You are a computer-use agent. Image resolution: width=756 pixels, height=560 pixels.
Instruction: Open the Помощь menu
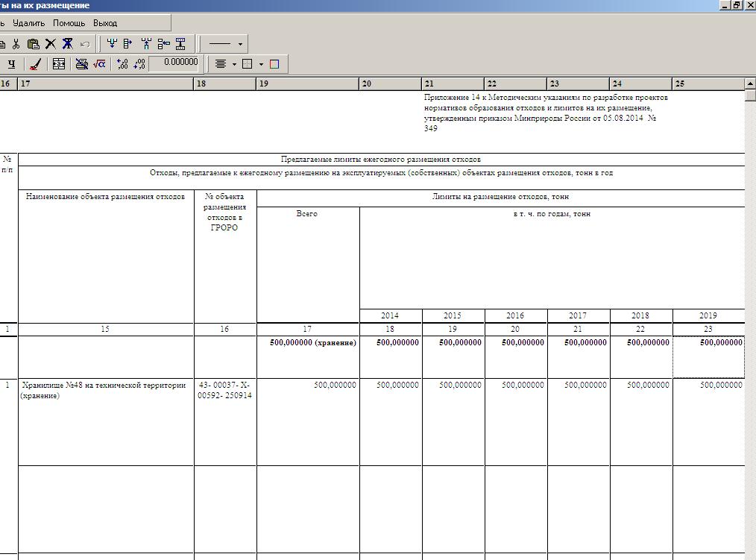pos(69,23)
